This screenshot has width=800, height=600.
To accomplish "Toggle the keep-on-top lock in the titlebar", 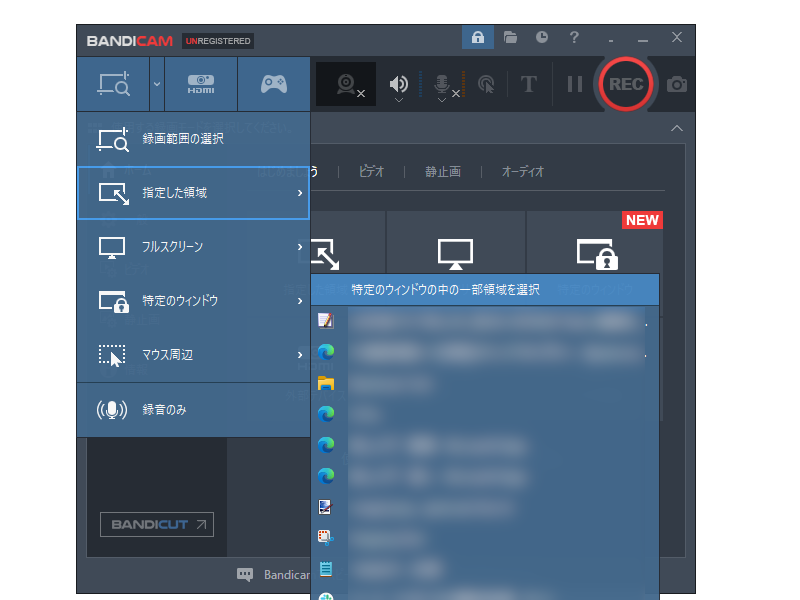I will coord(478,37).
